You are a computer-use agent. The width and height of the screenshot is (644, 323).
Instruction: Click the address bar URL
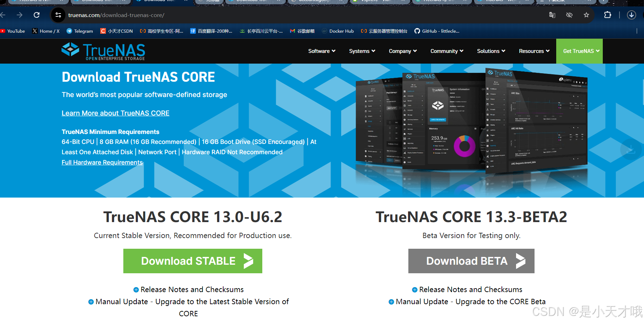point(116,15)
